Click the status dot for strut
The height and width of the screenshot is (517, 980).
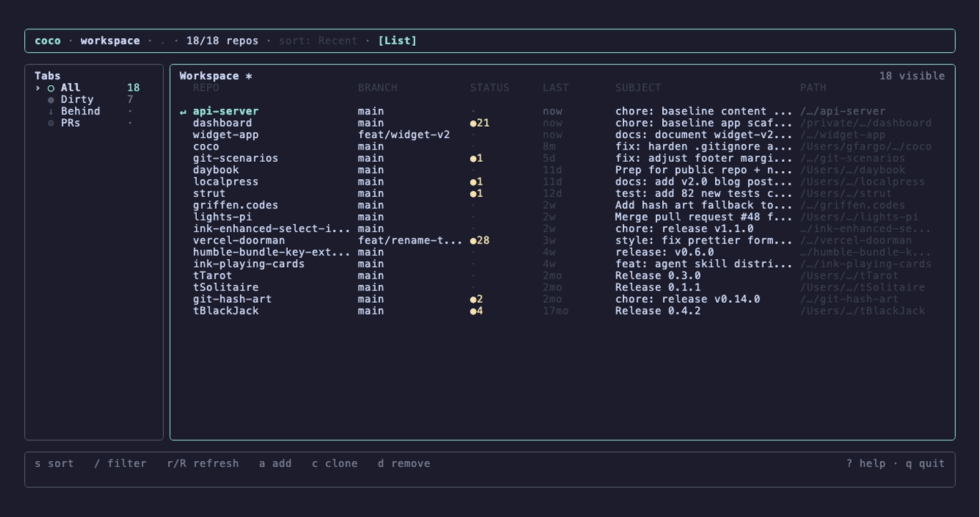[x=473, y=193]
